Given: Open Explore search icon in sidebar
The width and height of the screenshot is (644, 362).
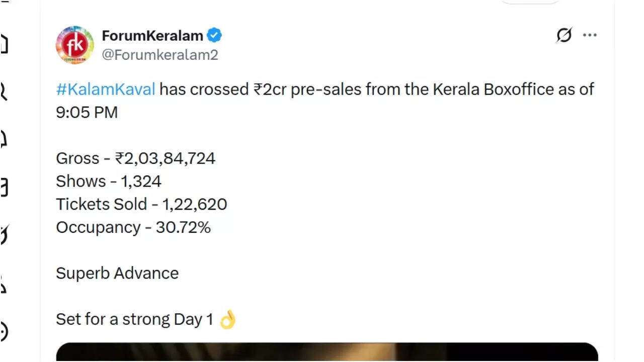Looking at the screenshot, I should pyautogui.click(x=3, y=92).
